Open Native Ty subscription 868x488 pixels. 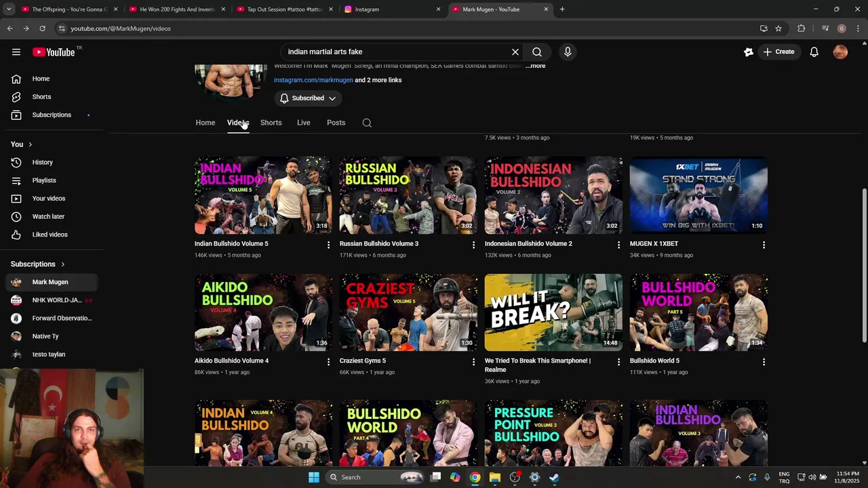[x=52, y=336]
